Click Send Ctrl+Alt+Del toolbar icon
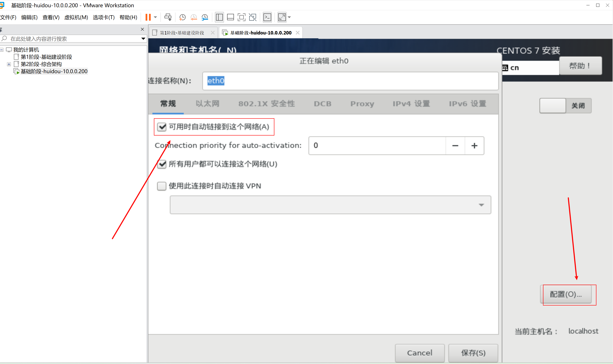Viewport: 613px width, 364px height. pyautogui.click(x=168, y=17)
